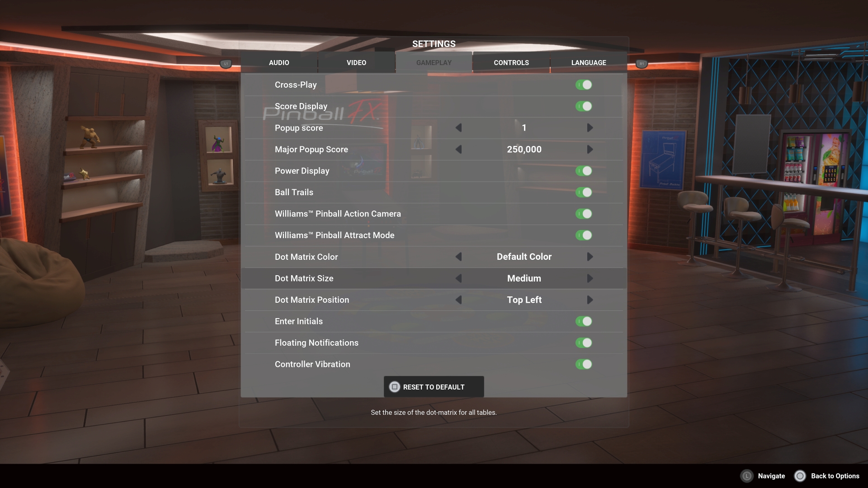Viewport: 868px width, 488px height.
Task: Click left arrow for Major Popup Score
Action: [459, 149]
